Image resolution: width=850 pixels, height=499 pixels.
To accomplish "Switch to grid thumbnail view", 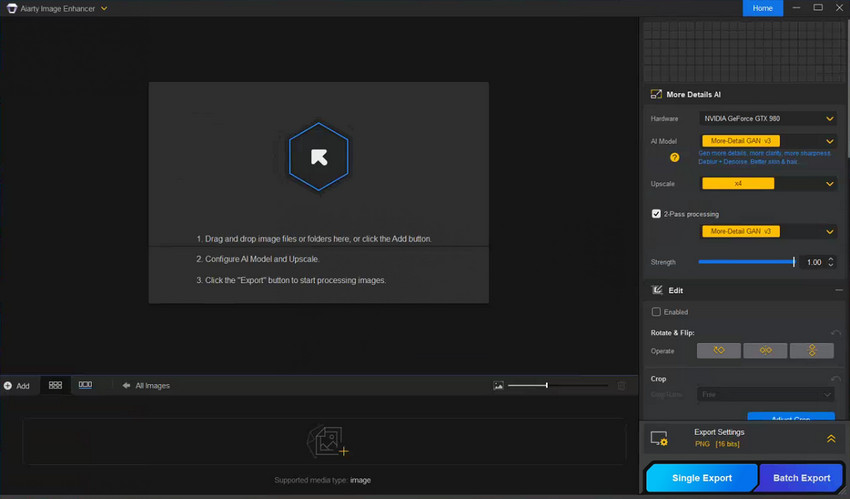I will pyautogui.click(x=55, y=385).
